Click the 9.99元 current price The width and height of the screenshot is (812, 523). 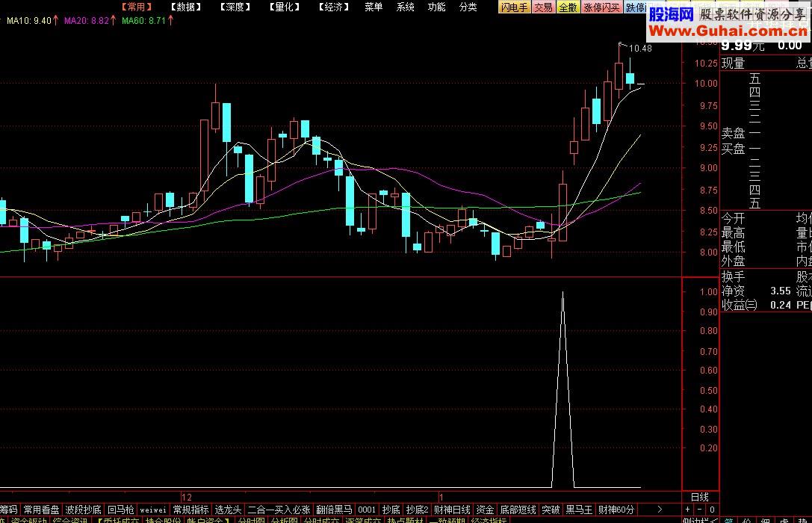[x=743, y=46]
